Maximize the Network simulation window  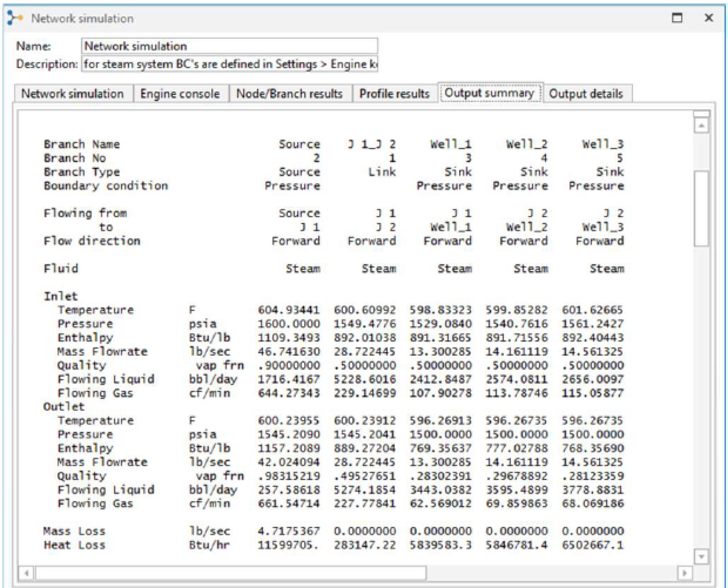click(x=677, y=18)
